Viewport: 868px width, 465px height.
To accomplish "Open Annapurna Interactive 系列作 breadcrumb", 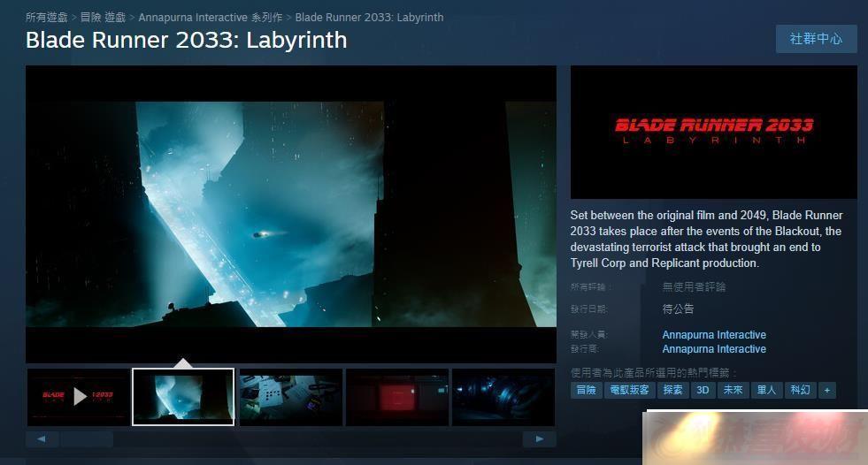I will (211, 17).
